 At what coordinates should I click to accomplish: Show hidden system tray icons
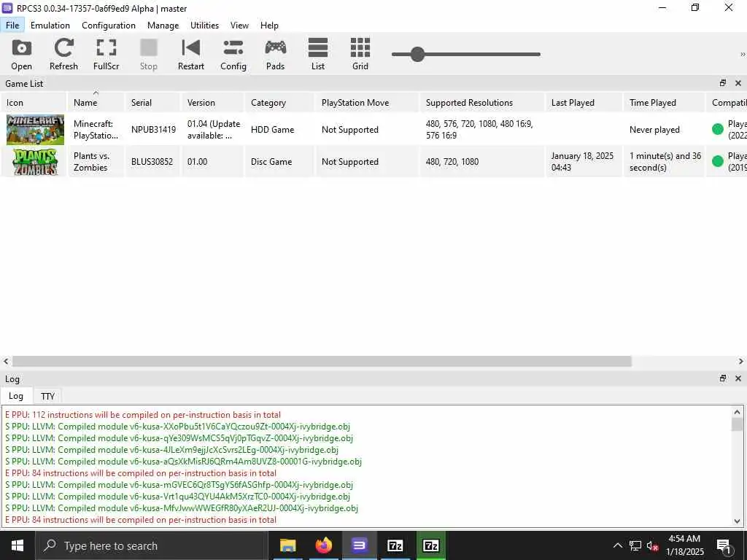[x=617, y=545]
